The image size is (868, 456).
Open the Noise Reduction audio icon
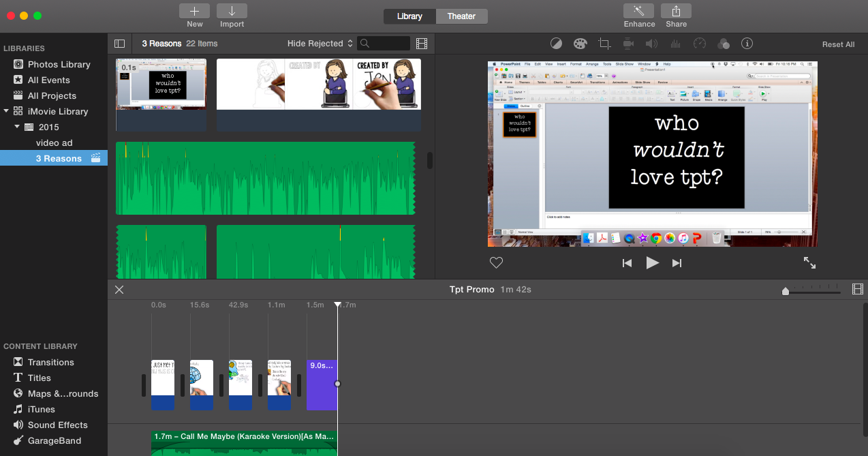675,43
